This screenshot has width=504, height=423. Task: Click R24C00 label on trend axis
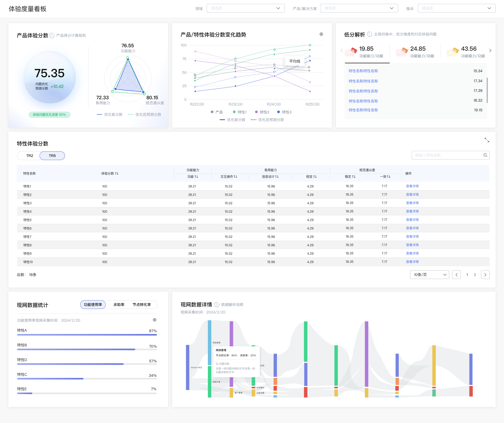pyautogui.click(x=274, y=104)
